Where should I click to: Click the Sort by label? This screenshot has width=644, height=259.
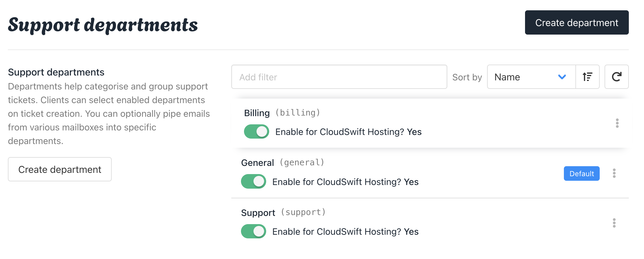(x=467, y=77)
